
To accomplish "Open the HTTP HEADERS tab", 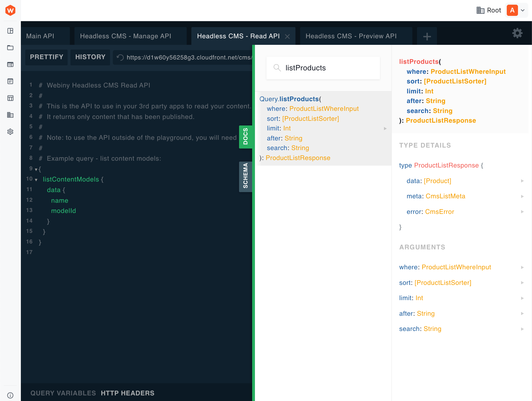I will click(127, 393).
